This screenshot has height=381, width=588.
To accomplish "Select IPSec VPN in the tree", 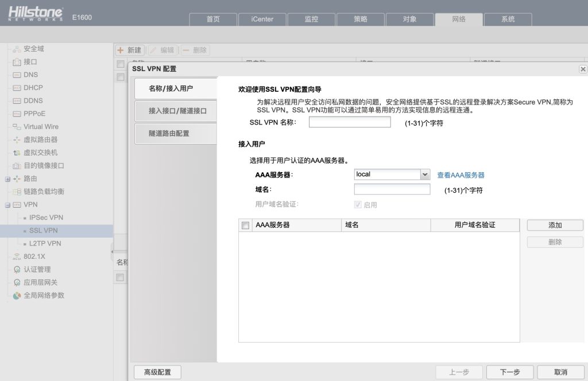I will tap(46, 217).
